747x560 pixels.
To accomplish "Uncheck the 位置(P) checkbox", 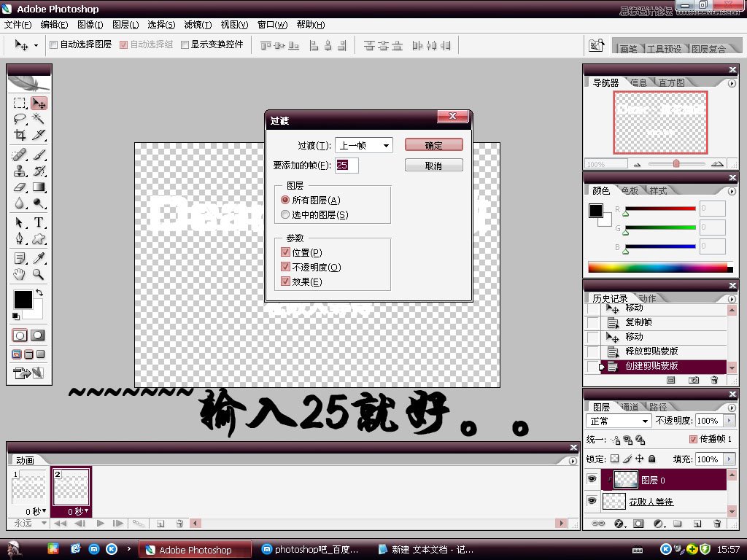I will 285,252.
